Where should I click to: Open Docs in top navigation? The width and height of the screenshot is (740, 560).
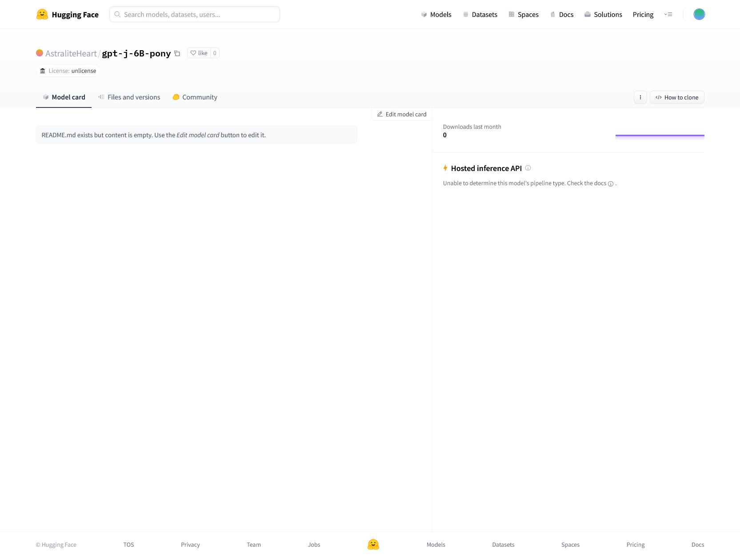pyautogui.click(x=562, y=15)
